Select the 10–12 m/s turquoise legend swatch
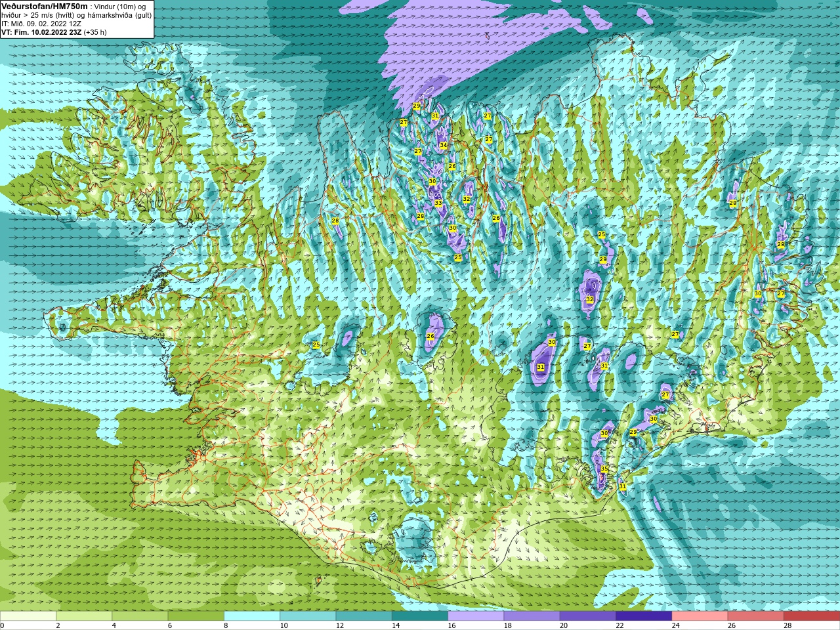 (308, 616)
